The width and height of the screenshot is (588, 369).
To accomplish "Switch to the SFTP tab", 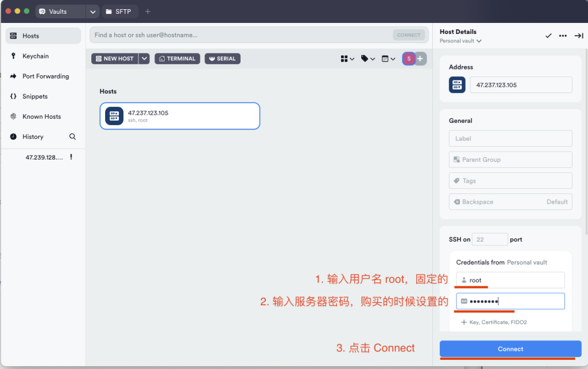I will 119,11.
